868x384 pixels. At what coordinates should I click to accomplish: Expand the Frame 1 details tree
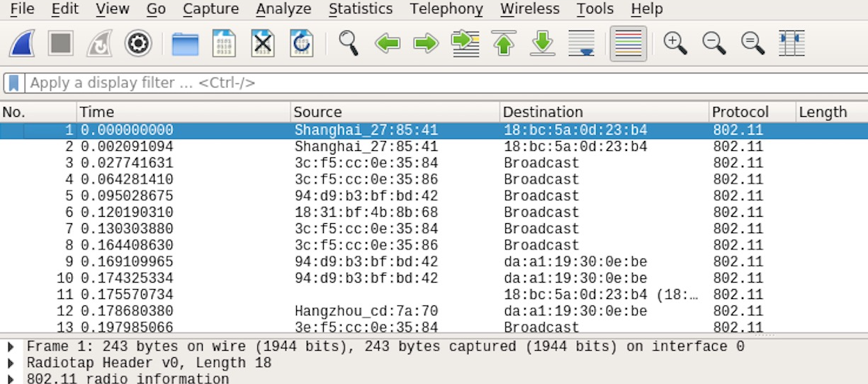[11, 346]
